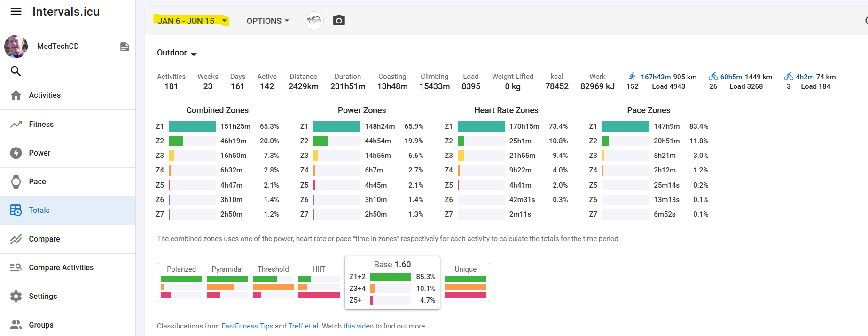Open the Treff et al link
Viewport: 868px width, 336px height.
tap(303, 326)
